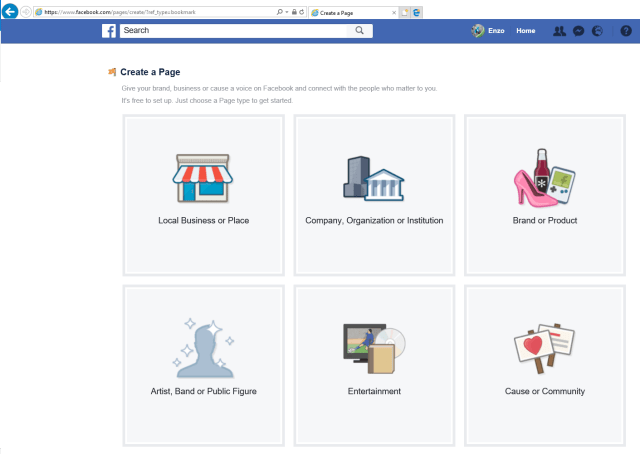Open the address bar dropdown arrow
The height and width of the screenshot is (454, 640).
(287, 12)
